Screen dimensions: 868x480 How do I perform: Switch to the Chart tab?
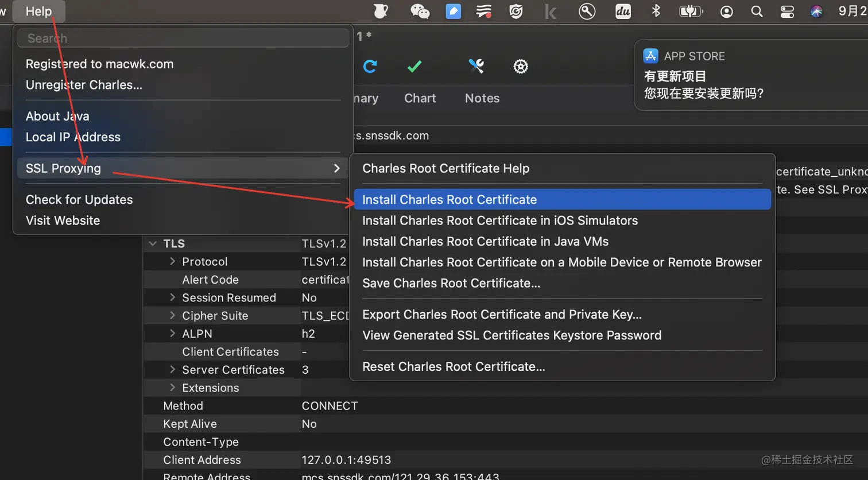[x=420, y=98]
